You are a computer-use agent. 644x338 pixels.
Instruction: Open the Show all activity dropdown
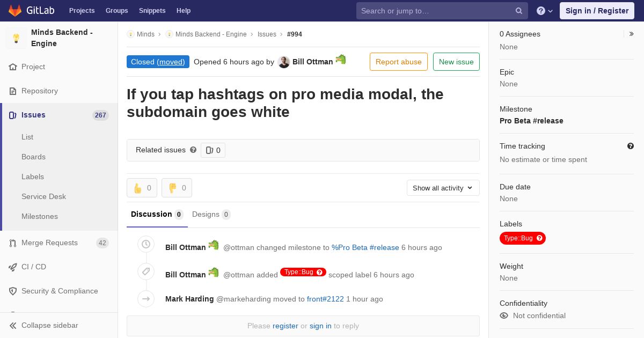pos(443,188)
